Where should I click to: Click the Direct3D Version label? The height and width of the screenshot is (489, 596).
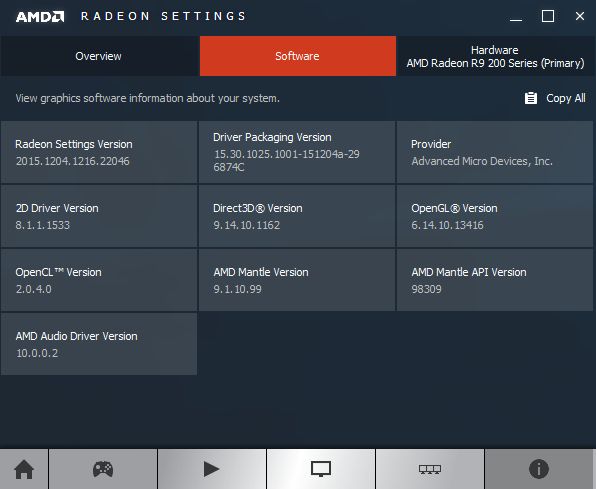(x=258, y=208)
